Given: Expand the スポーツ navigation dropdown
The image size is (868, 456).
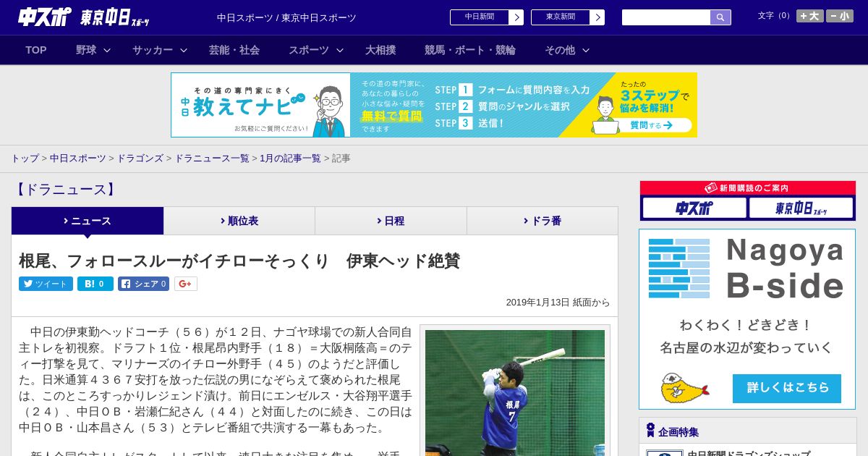Looking at the screenshot, I should [x=316, y=50].
